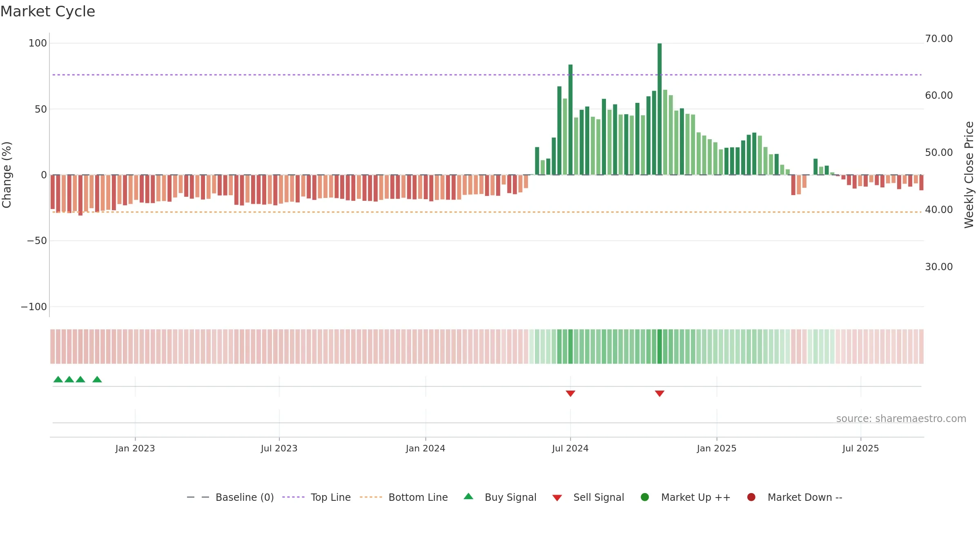Click the second red sell signal marker
Screen dimensions: 980x551
pyautogui.click(x=659, y=393)
